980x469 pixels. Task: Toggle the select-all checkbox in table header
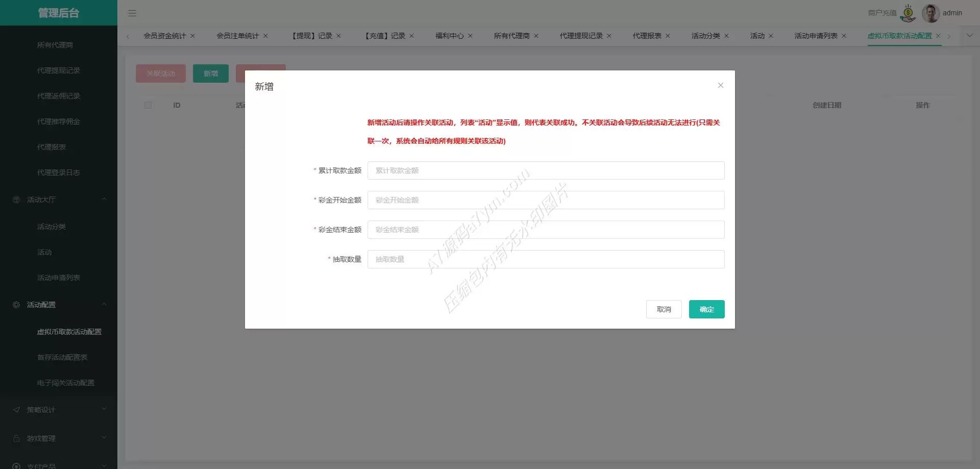(148, 105)
